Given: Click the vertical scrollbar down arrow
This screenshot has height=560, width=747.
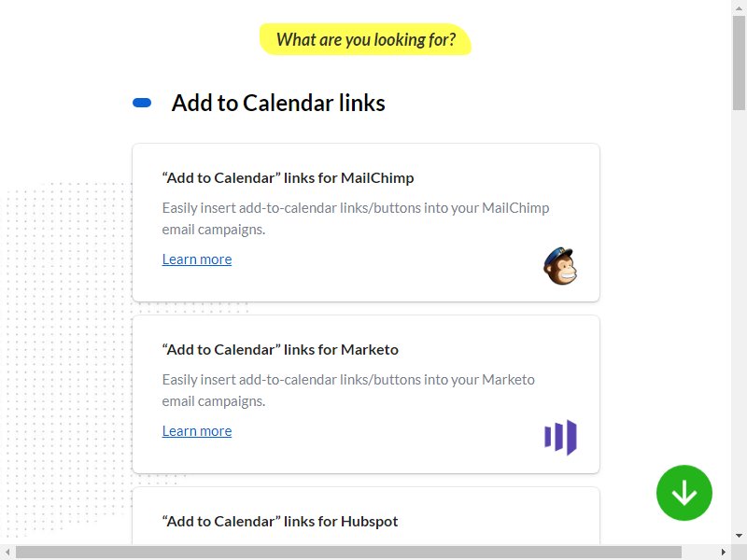Looking at the screenshot, I should (739, 536).
